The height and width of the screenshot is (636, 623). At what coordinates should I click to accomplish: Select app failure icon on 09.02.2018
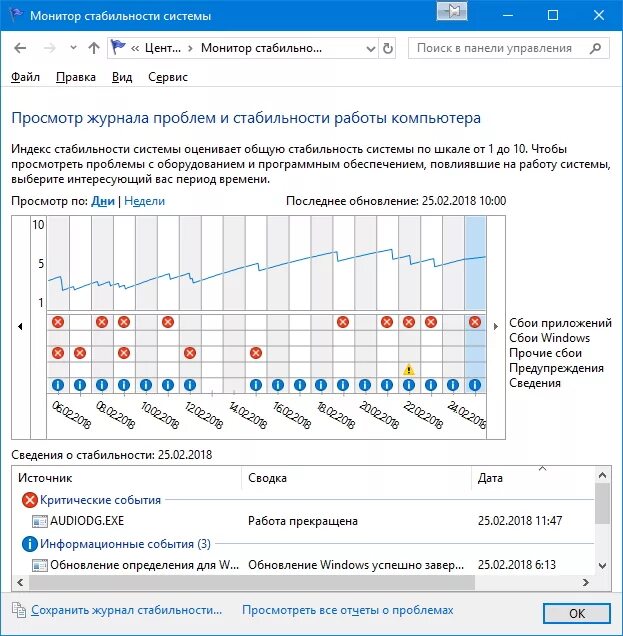pyautogui.click(x=124, y=322)
